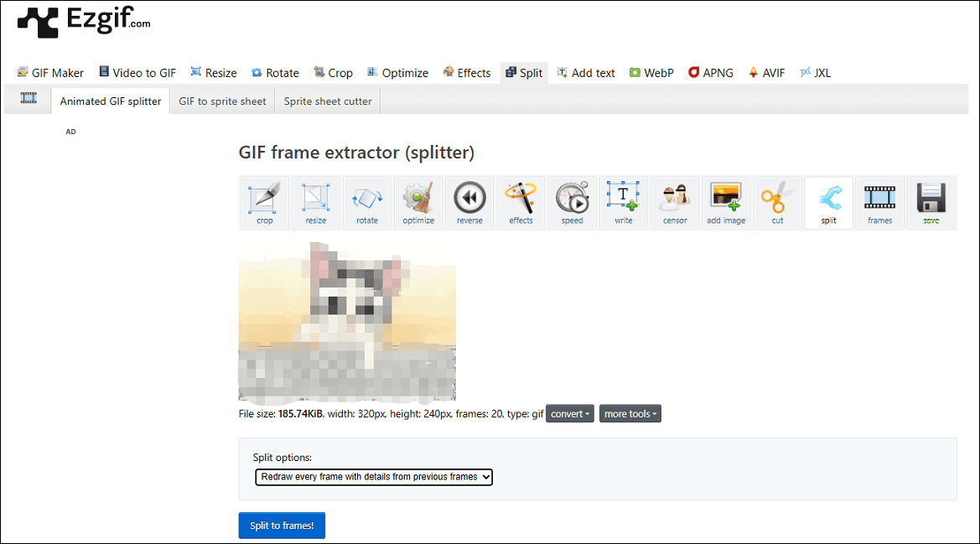The image size is (980, 544).
Task: Open the frames editor
Action: point(879,202)
